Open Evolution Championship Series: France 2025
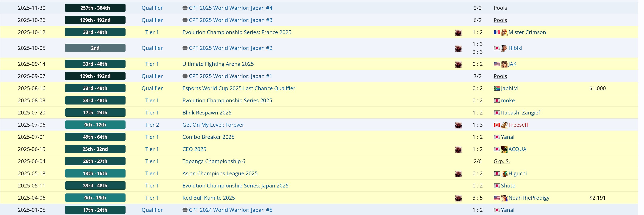This screenshot has width=644, height=215. pos(237,32)
